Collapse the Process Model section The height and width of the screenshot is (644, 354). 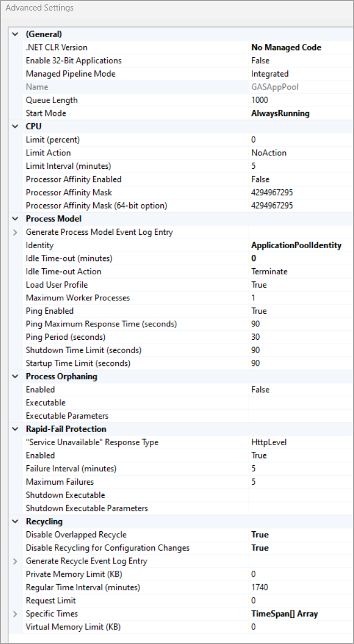point(15,218)
